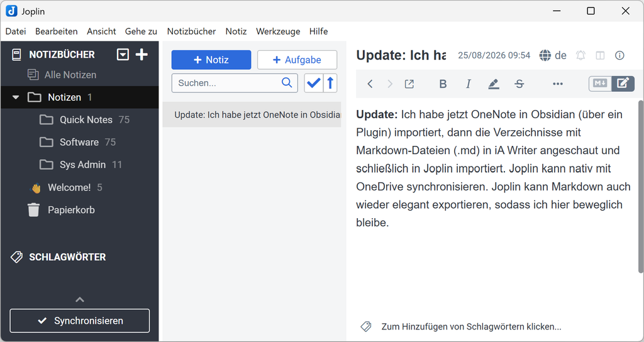The width and height of the screenshot is (644, 342).
Task: Collapse sync panel with up chevron
Action: (x=80, y=300)
